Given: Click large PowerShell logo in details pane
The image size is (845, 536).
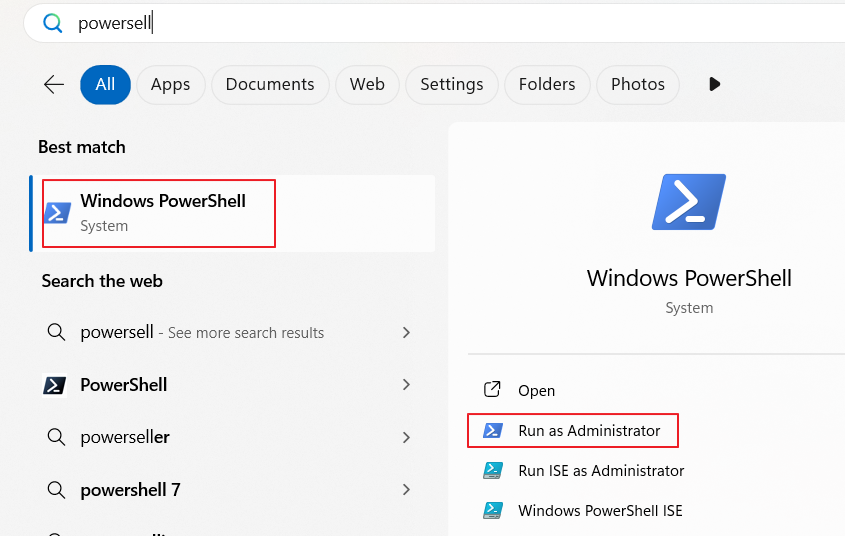Looking at the screenshot, I should point(689,202).
